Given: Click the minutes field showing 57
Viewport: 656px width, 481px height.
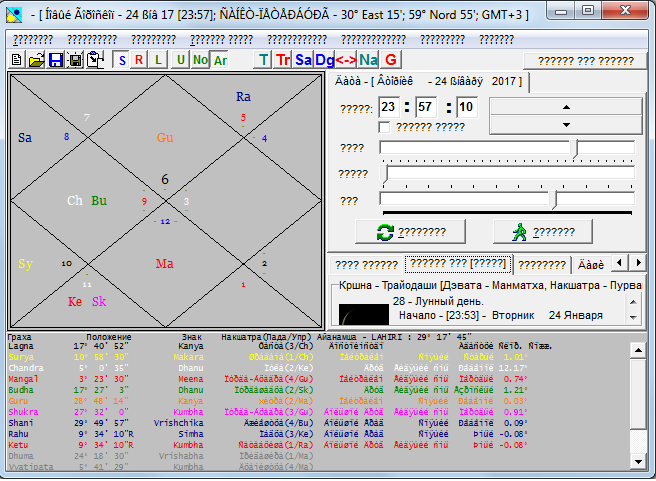Looking at the screenshot, I should [425, 107].
